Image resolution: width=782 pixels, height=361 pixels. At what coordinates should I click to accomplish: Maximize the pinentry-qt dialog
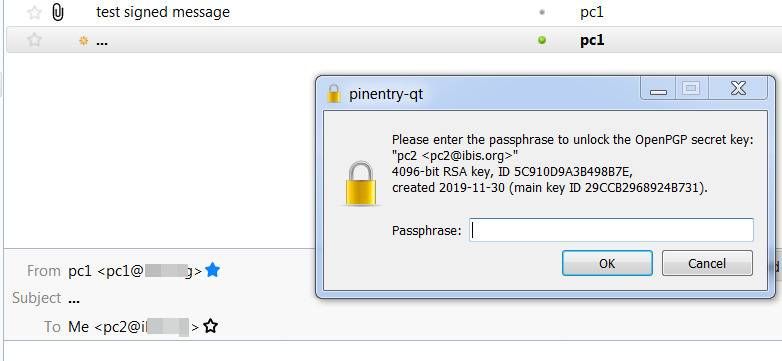(691, 89)
